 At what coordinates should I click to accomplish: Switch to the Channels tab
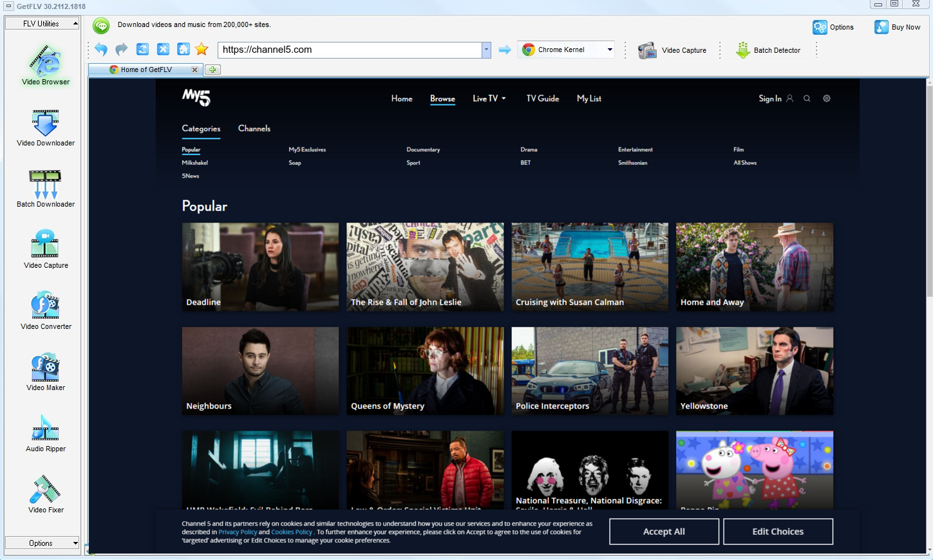[x=254, y=129]
